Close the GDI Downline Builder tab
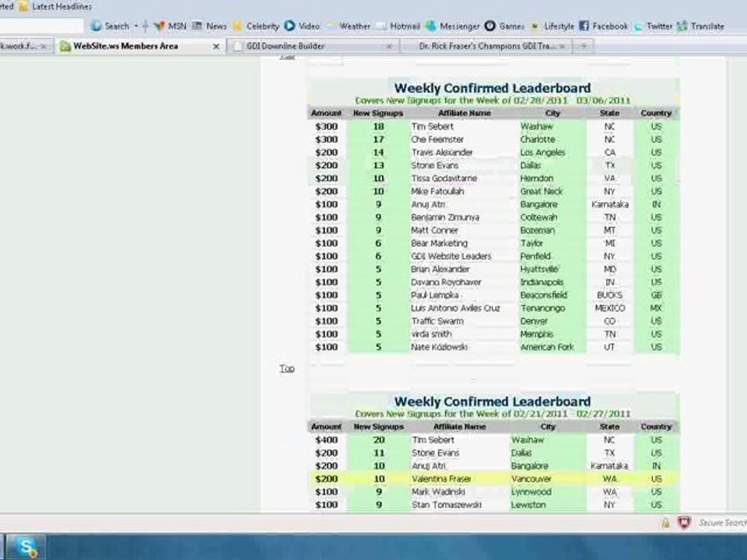747x560 pixels. tap(389, 47)
